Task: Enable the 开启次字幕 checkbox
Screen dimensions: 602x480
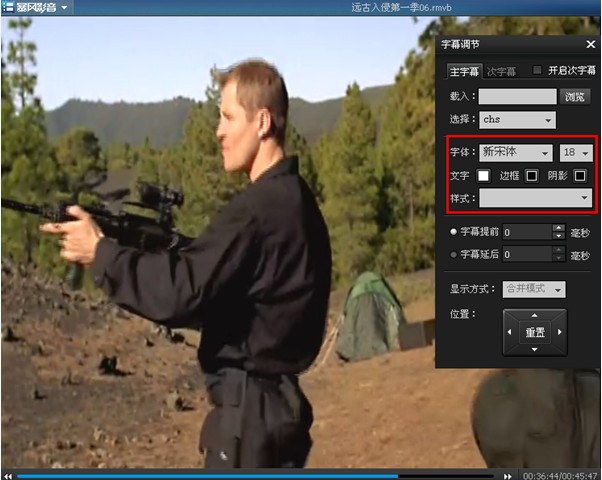Action: point(537,70)
